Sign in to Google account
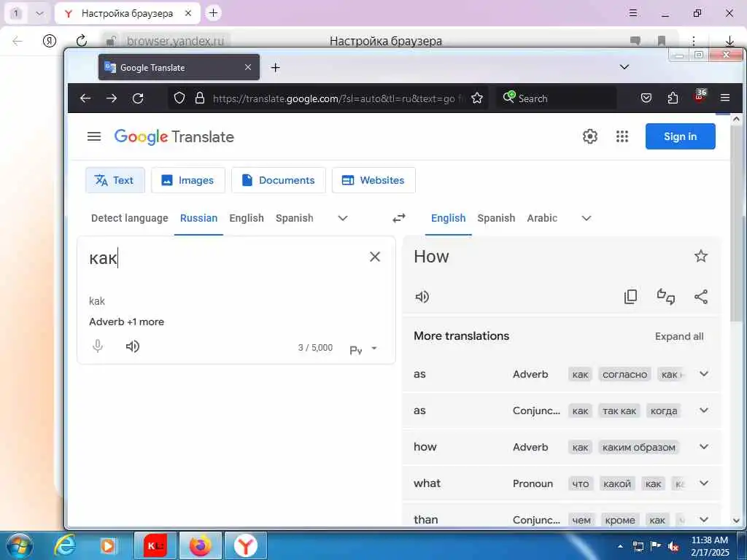Screen dimensions: 747x560 pyautogui.click(x=681, y=136)
